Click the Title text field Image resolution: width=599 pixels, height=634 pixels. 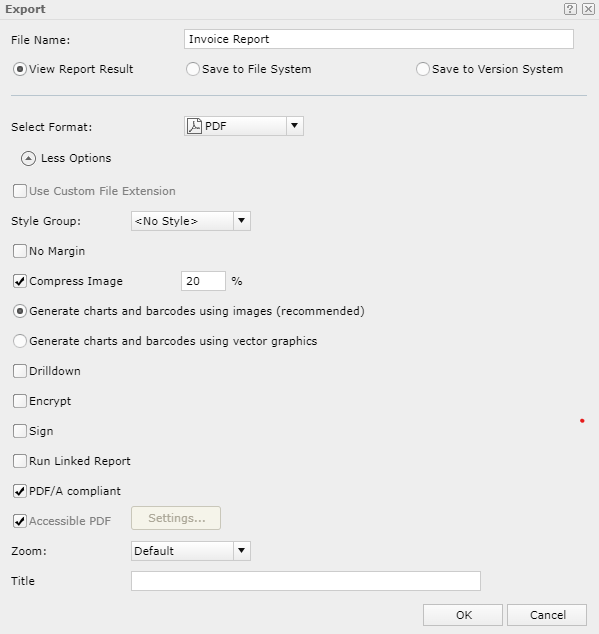[x=306, y=581]
